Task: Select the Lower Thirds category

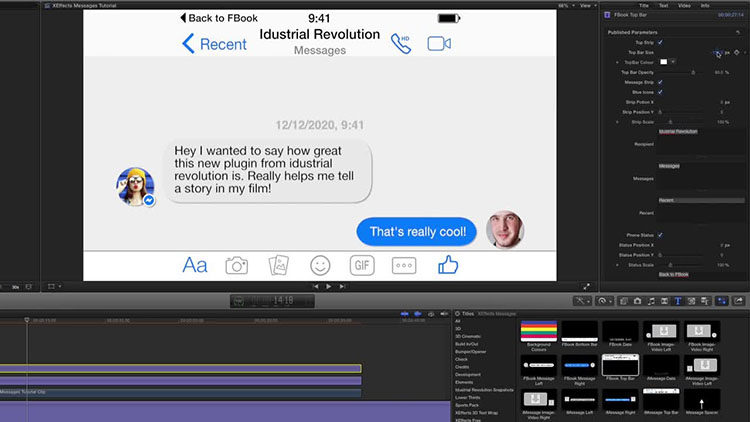Action: point(467,398)
